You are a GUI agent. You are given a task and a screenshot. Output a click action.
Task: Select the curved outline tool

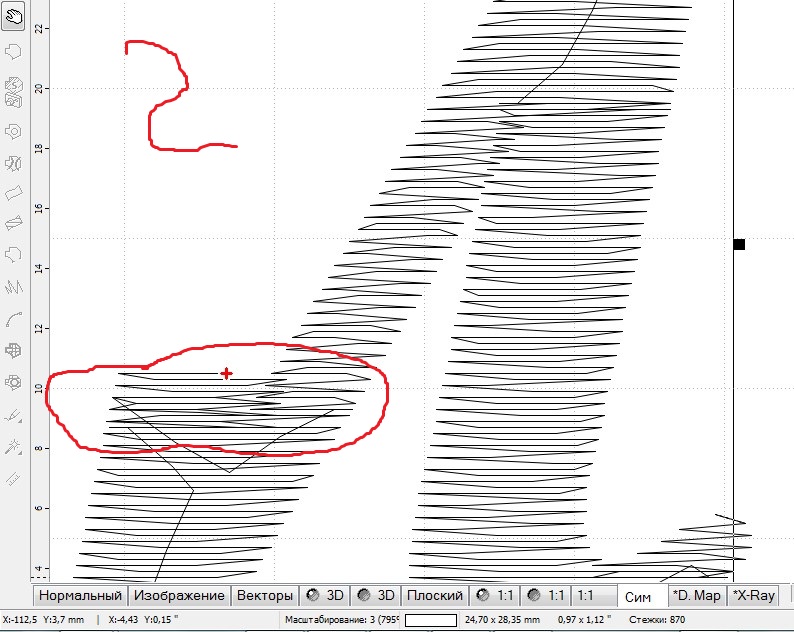(14, 319)
